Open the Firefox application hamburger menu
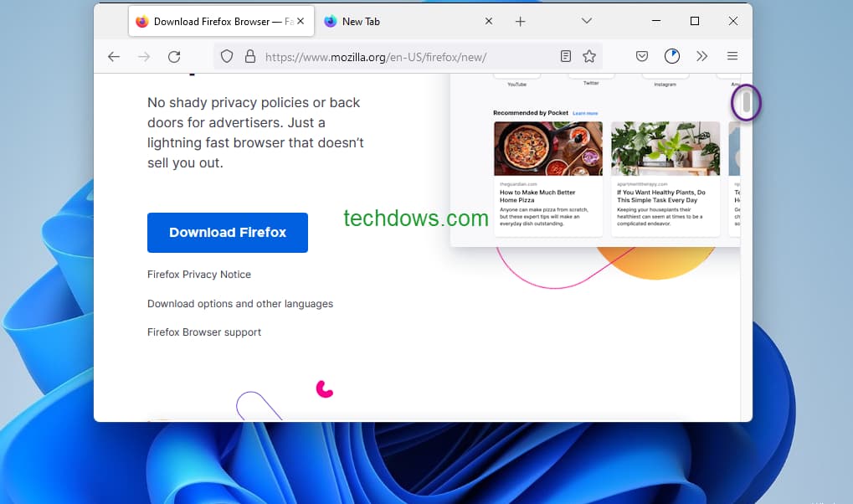This screenshot has height=504, width=853. [732, 56]
